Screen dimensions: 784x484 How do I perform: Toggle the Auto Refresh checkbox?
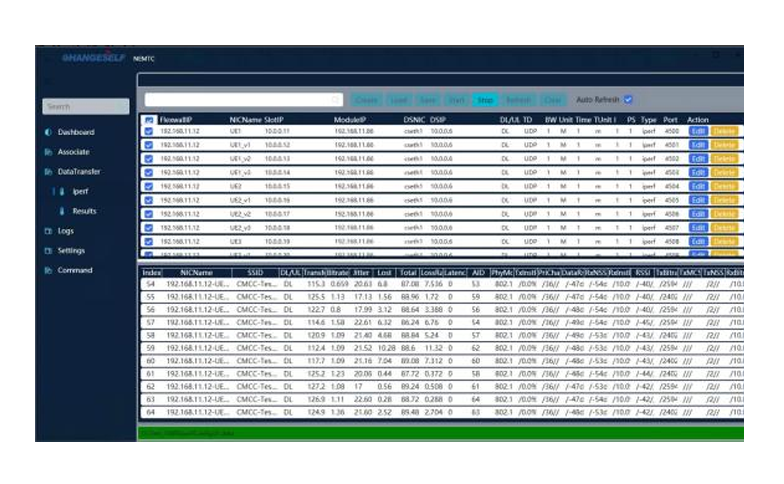click(x=628, y=100)
